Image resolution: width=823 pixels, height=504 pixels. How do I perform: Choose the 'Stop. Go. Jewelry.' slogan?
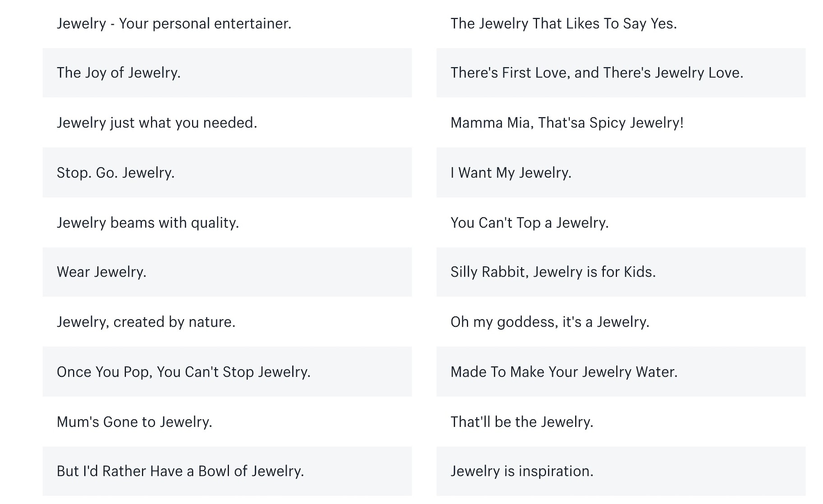[116, 173]
